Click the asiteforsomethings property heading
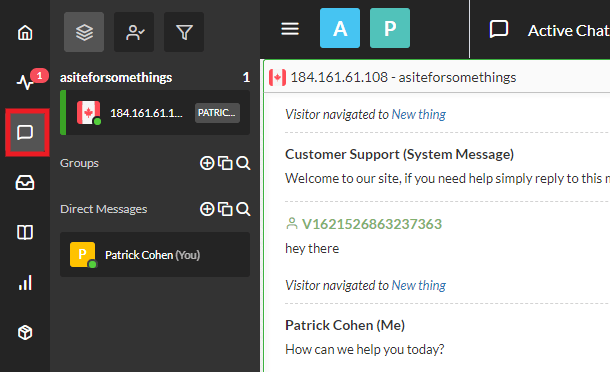Image resolution: width=610 pixels, height=372 pixels. pos(116,77)
